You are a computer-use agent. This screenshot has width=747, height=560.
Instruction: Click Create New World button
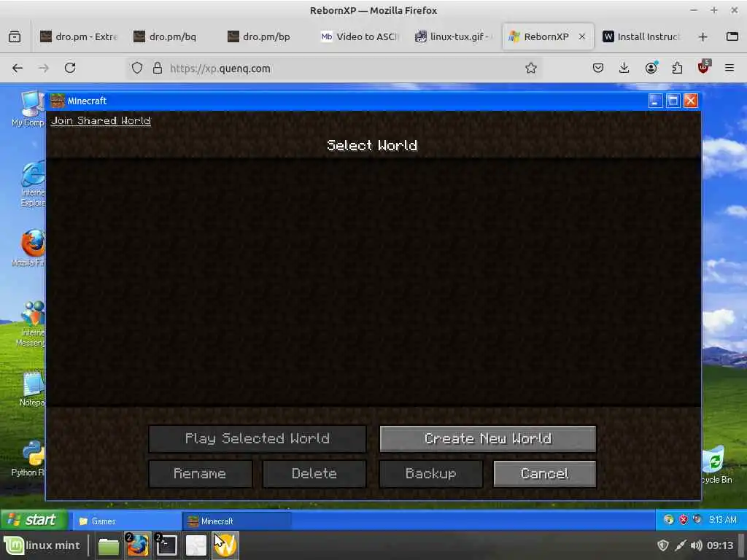click(488, 438)
